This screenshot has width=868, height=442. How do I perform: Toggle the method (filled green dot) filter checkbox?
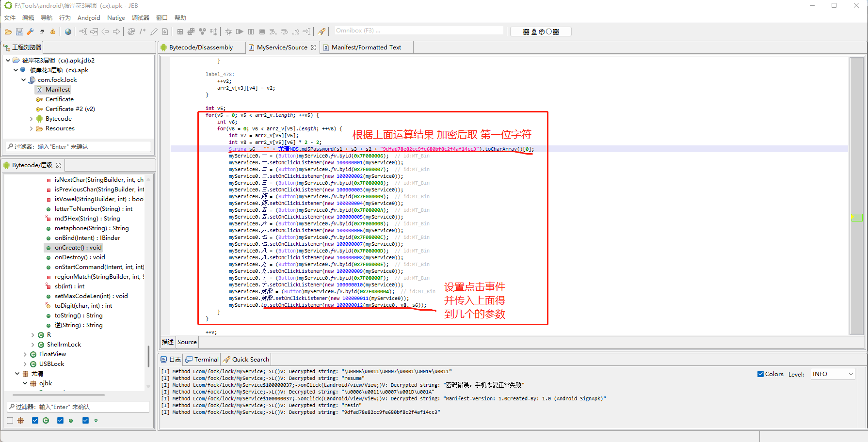coord(60,421)
